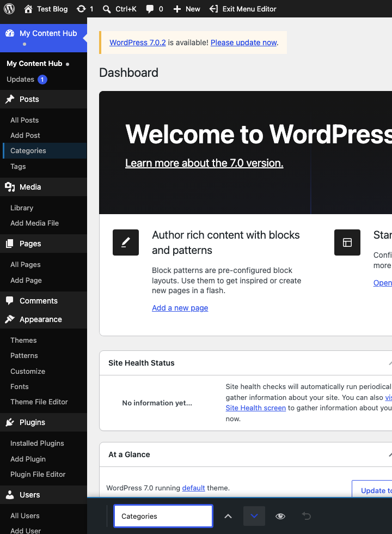Click the Dashboard heading text

click(x=128, y=72)
